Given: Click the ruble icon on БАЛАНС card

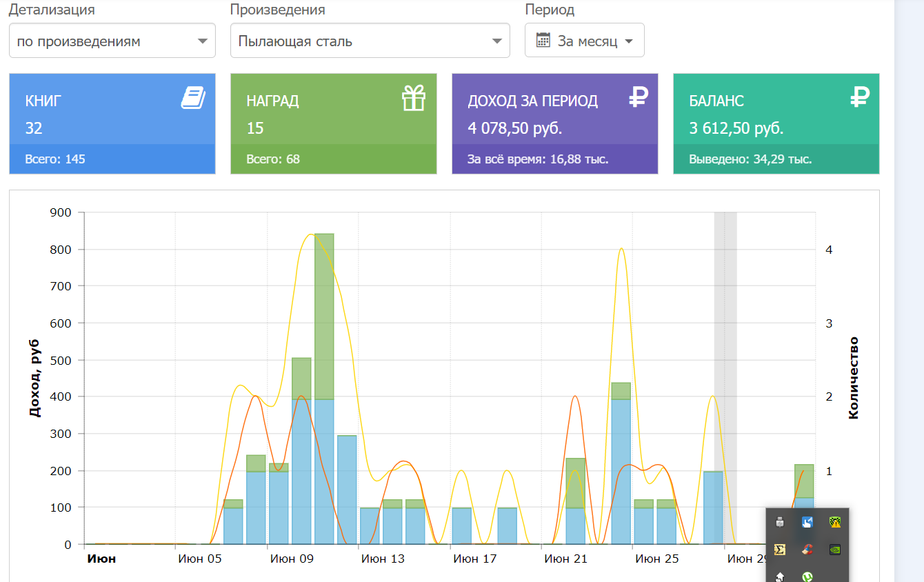Looking at the screenshot, I should (859, 97).
